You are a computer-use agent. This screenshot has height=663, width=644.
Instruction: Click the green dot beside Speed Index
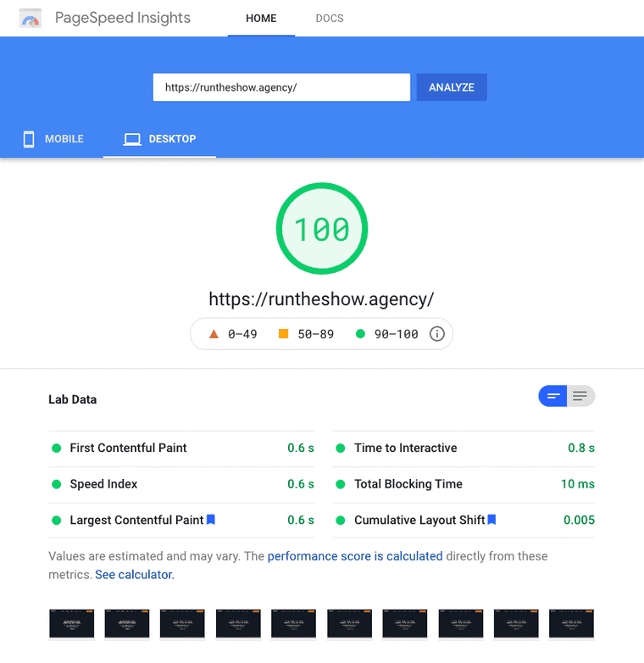tap(56, 484)
